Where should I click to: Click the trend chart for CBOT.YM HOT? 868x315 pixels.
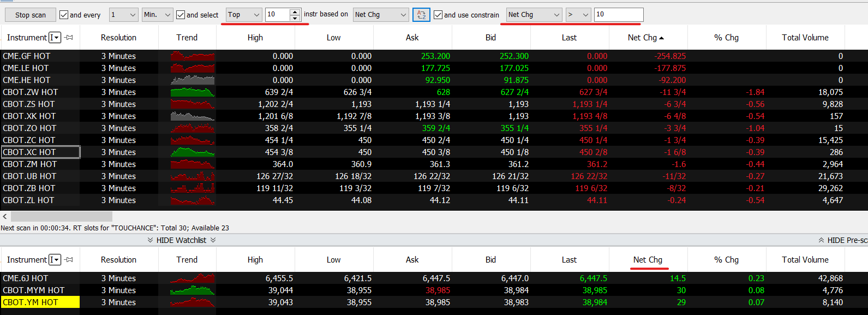pyautogui.click(x=193, y=302)
